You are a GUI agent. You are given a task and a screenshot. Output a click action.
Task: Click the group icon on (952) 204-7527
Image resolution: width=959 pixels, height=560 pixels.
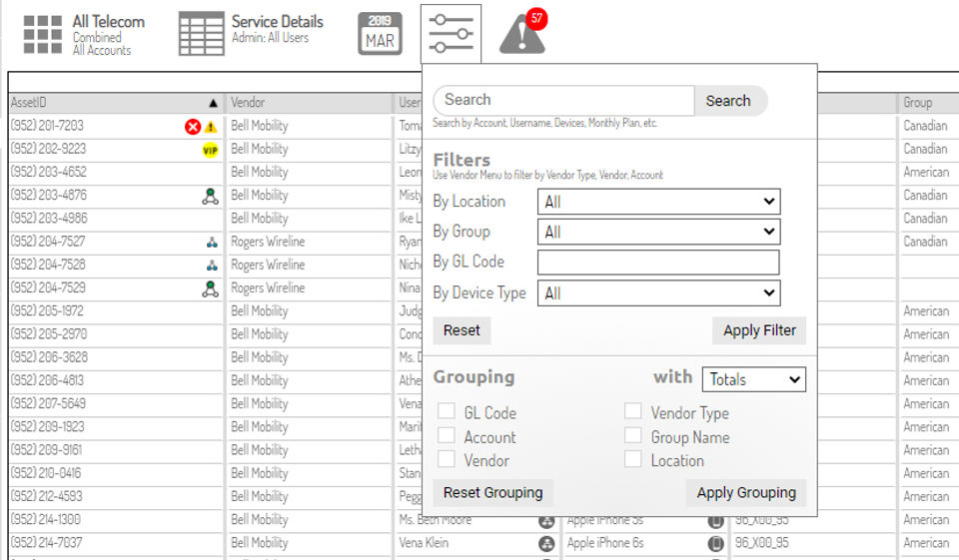(212, 243)
